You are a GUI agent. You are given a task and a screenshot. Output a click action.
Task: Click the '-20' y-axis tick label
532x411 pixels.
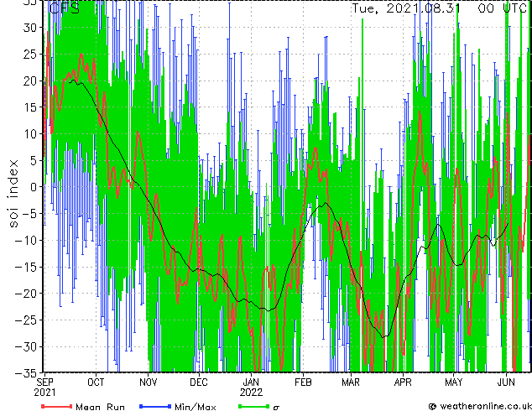pos(26,294)
